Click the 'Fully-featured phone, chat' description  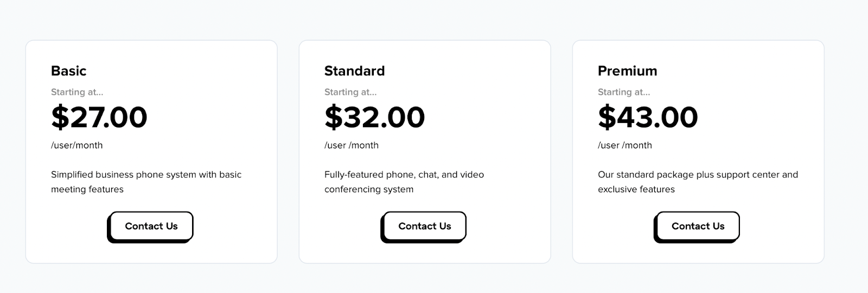[404, 174]
